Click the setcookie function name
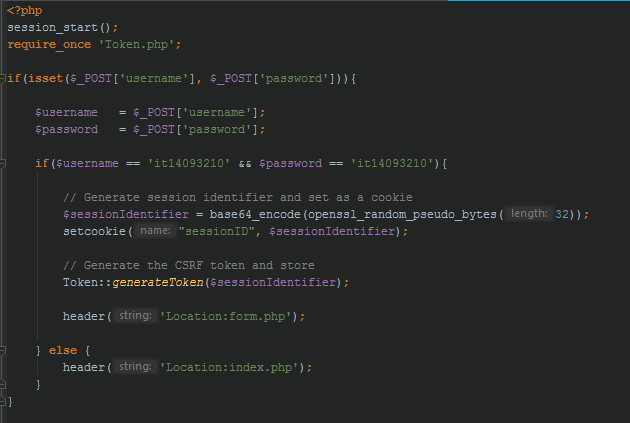 [x=94, y=231]
